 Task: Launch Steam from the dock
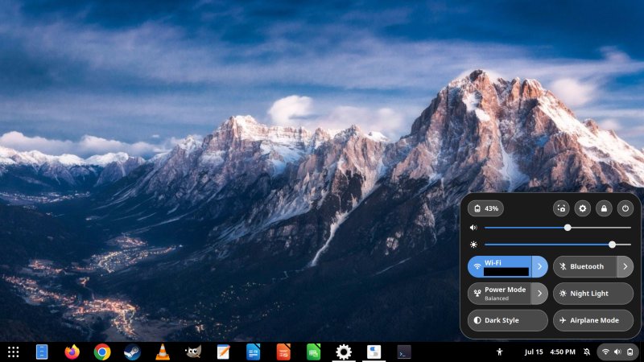tap(132, 352)
